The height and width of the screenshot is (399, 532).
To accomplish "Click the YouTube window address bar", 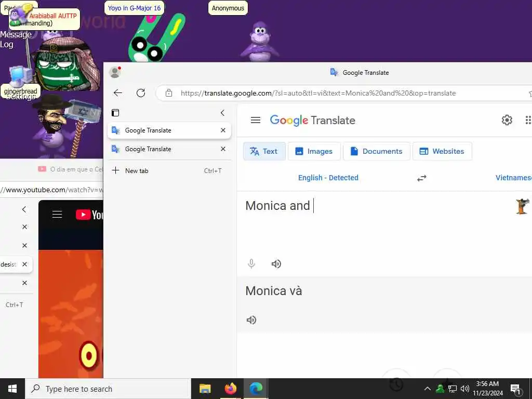I will (x=51, y=190).
